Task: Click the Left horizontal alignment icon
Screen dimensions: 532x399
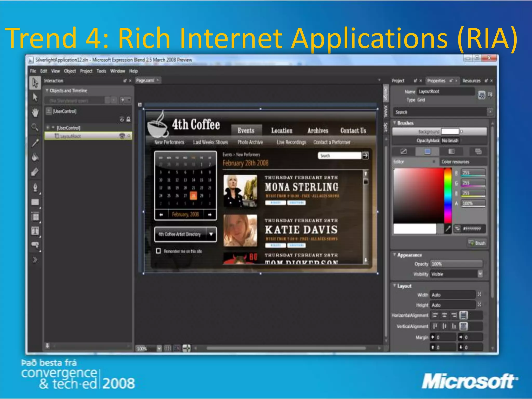Action: click(435, 315)
